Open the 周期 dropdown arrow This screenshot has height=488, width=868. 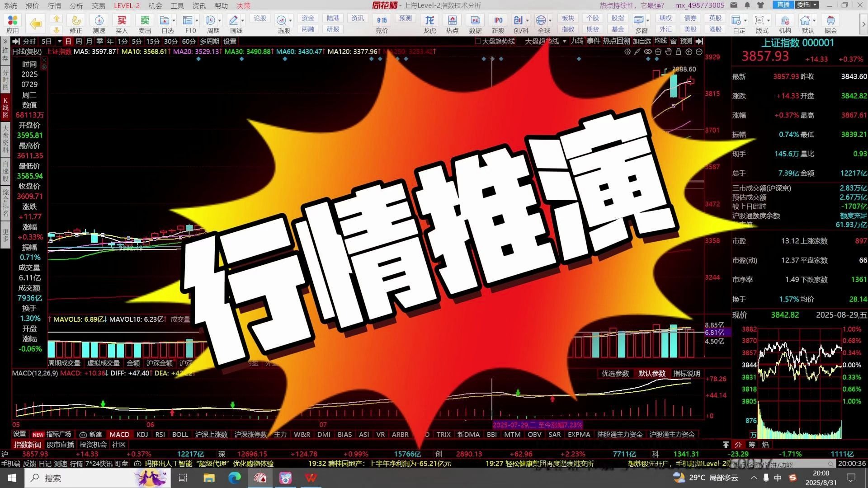(220, 20)
